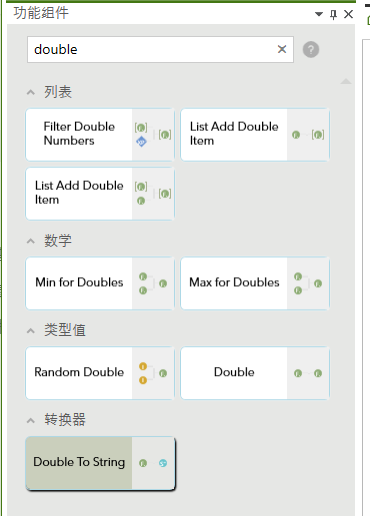
Task: Clear the double search text
Action: [282, 49]
